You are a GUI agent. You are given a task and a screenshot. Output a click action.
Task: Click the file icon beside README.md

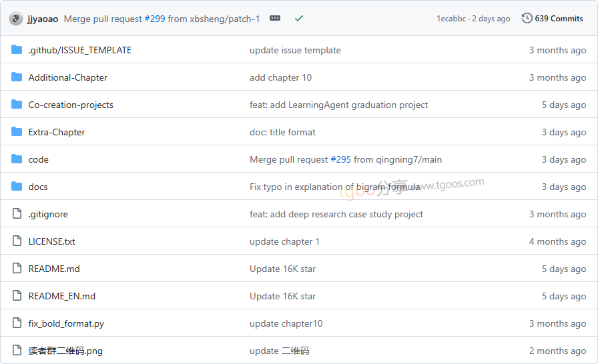17,269
